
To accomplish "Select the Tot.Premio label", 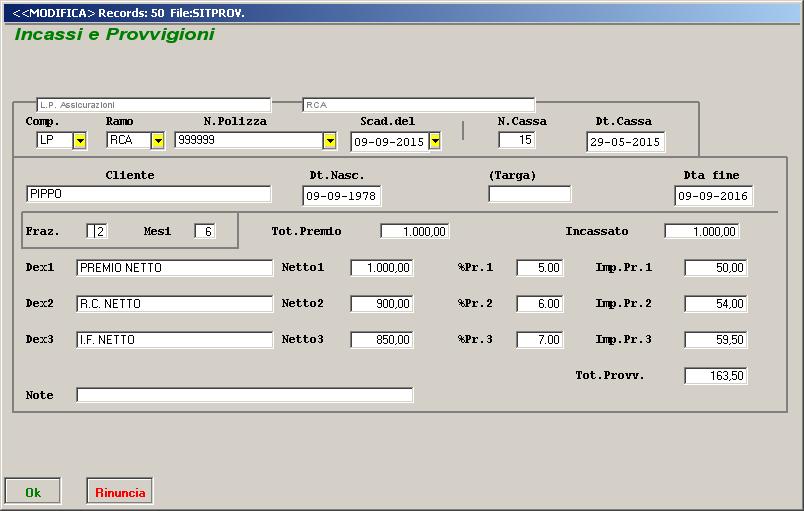I will (x=307, y=231).
